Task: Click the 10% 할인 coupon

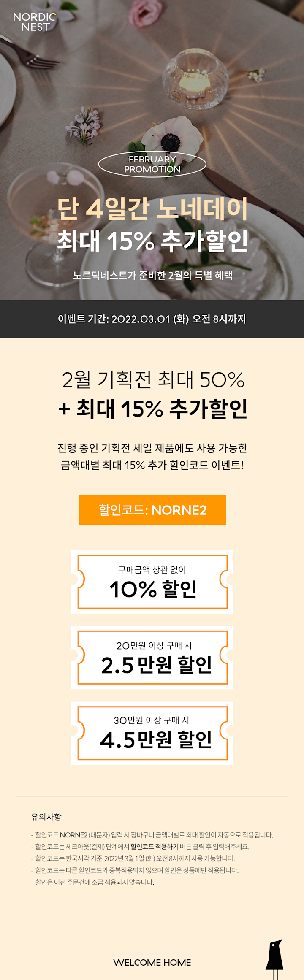Action: pyautogui.click(x=152, y=582)
